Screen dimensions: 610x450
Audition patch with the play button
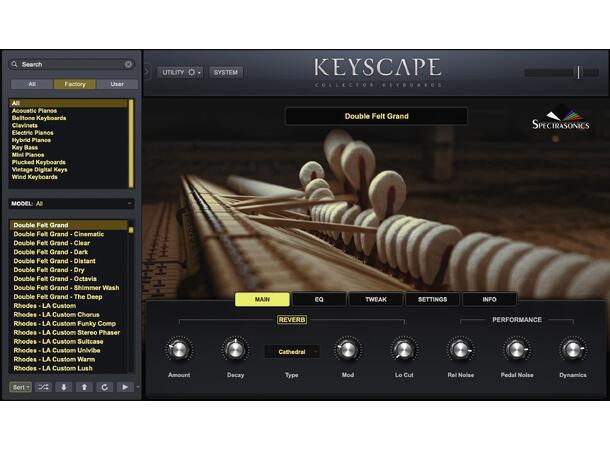point(125,387)
